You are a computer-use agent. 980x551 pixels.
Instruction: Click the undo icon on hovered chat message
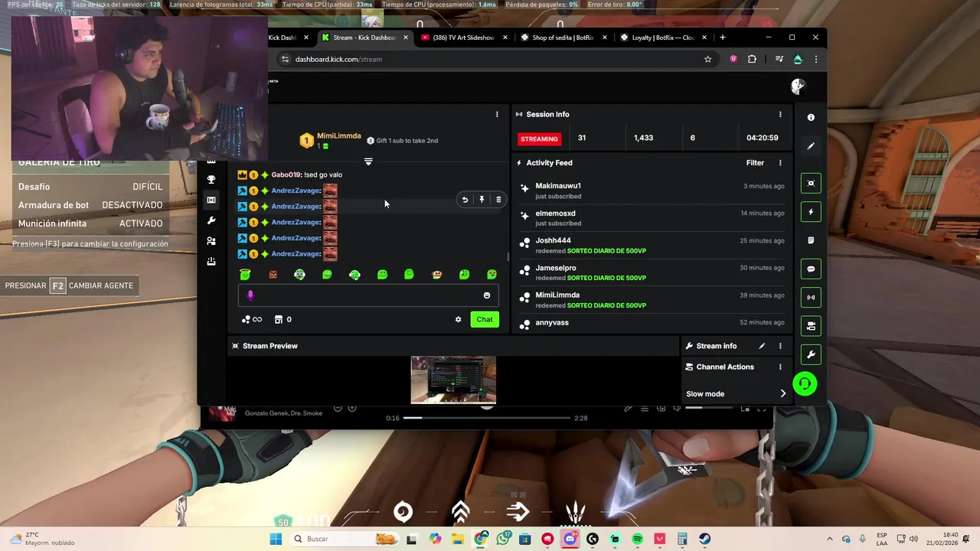(x=465, y=200)
